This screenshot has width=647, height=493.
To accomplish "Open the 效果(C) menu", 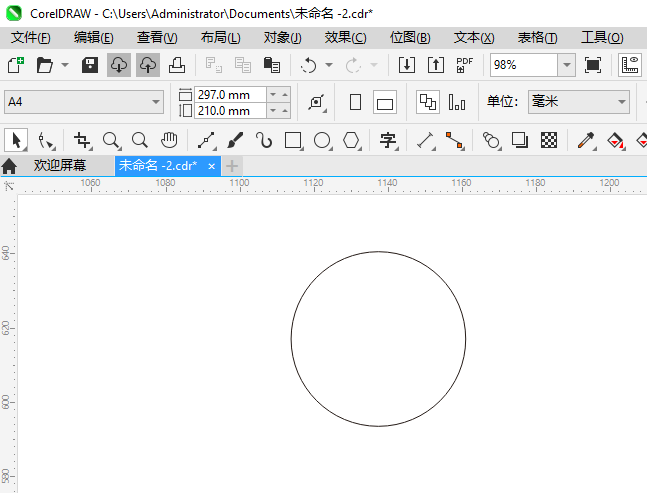I will (345, 38).
